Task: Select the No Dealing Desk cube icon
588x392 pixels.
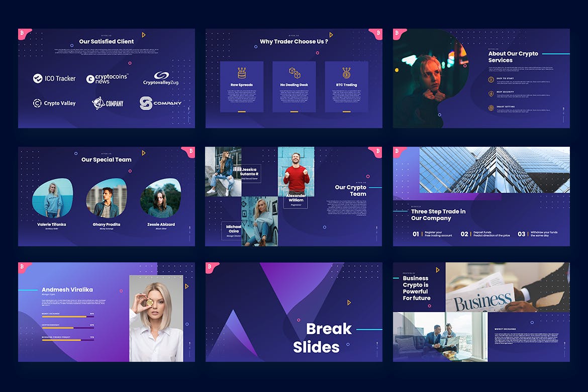Action: tap(294, 73)
